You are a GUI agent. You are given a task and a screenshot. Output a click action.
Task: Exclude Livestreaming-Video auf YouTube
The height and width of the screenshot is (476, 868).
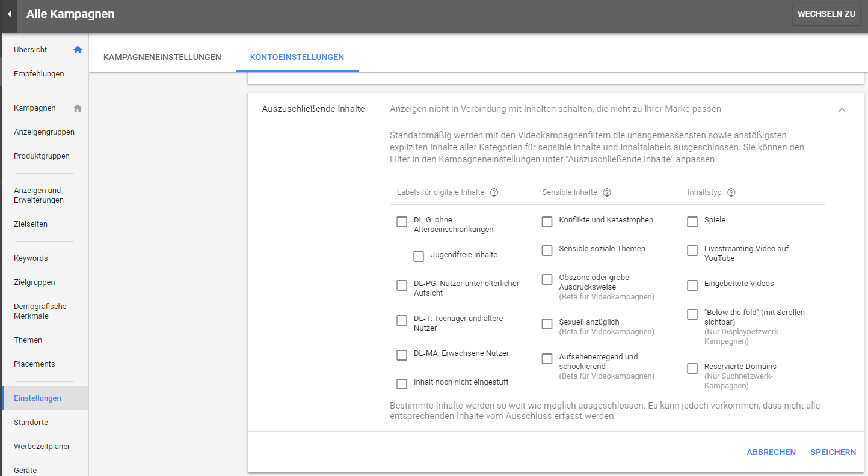[692, 251]
